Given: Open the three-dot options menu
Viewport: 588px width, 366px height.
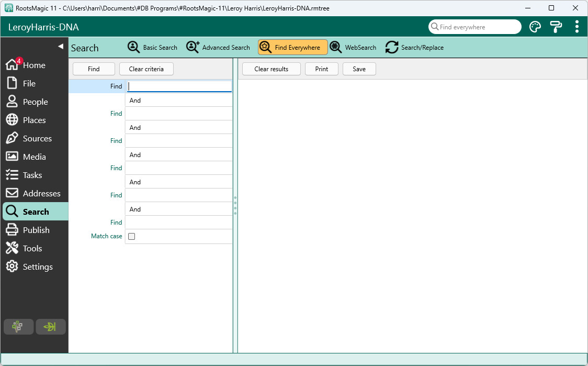Looking at the screenshot, I should [576, 27].
